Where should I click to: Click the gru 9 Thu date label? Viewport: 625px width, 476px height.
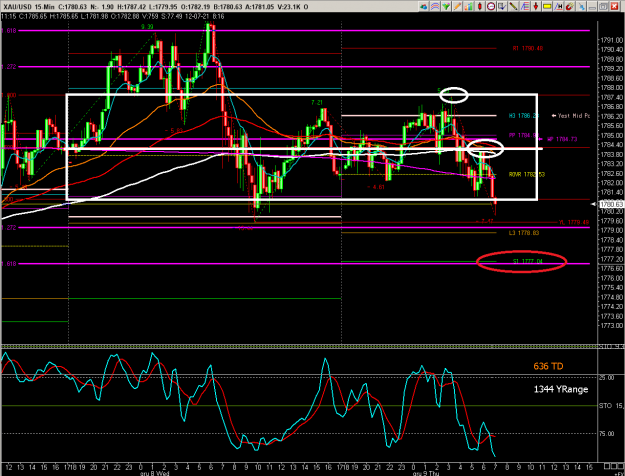point(426,473)
